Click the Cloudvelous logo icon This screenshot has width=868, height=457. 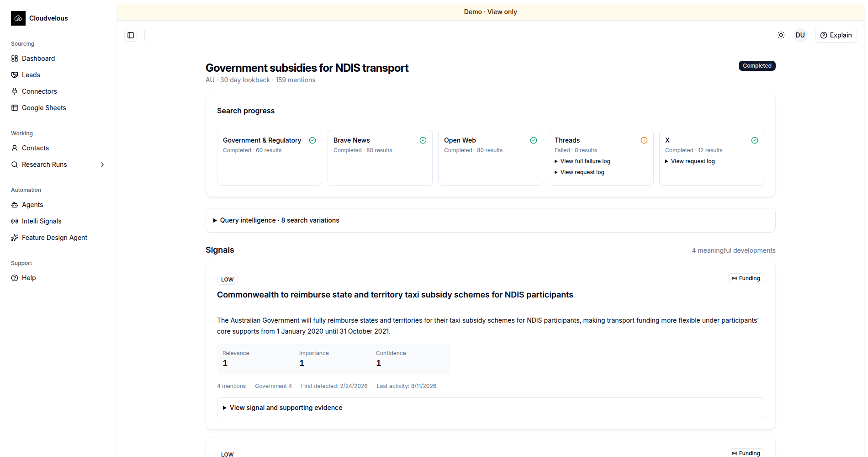pyautogui.click(x=18, y=18)
